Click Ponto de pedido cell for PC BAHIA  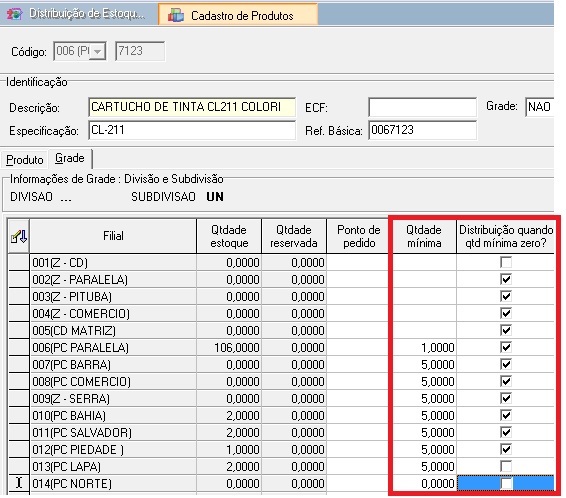358,415
